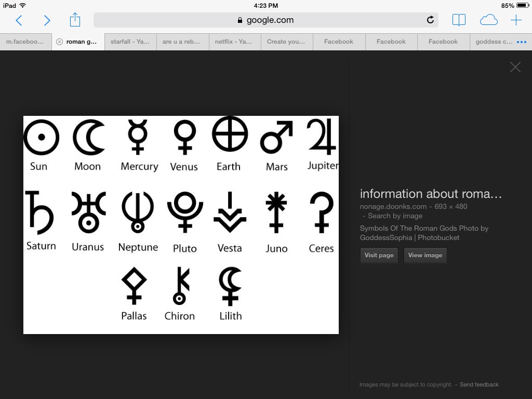Viewport: 532px width, 399px height.
Task: Tap the Pluto symbol
Action: tap(185, 212)
